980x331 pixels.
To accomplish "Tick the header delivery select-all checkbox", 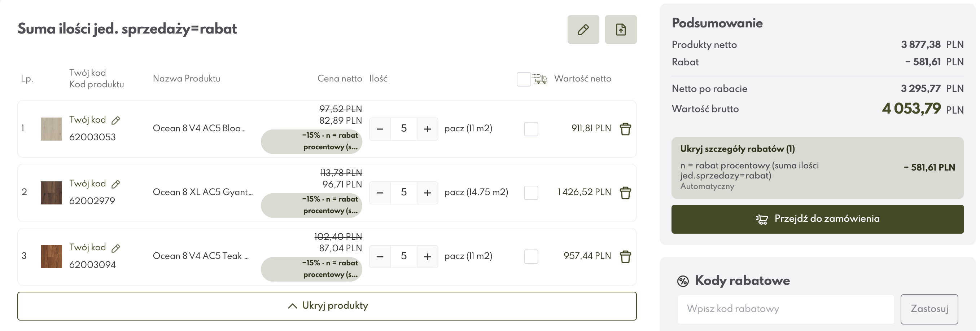I will pyautogui.click(x=524, y=79).
